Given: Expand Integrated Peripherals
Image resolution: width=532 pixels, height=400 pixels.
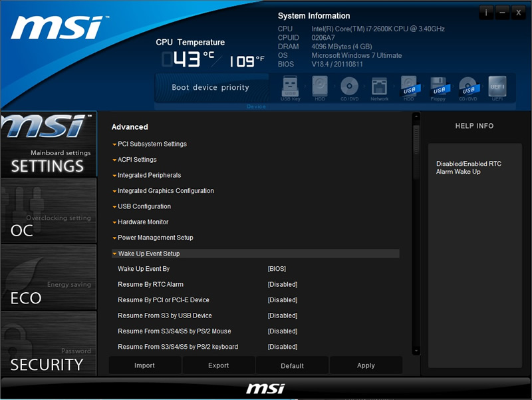Looking at the screenshot, I should pos(146,175).
